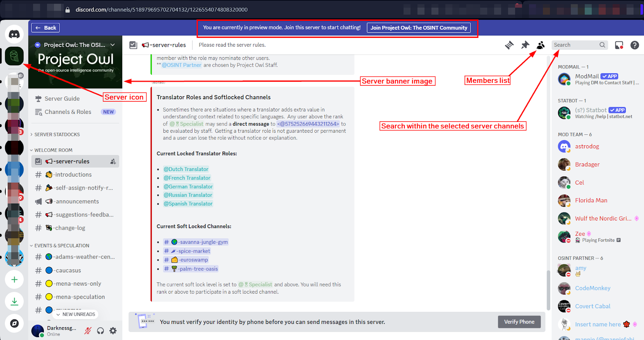Unmute the microphone
Image resolution: width=644 pixels, height=340 pixels.
point(88,331)
